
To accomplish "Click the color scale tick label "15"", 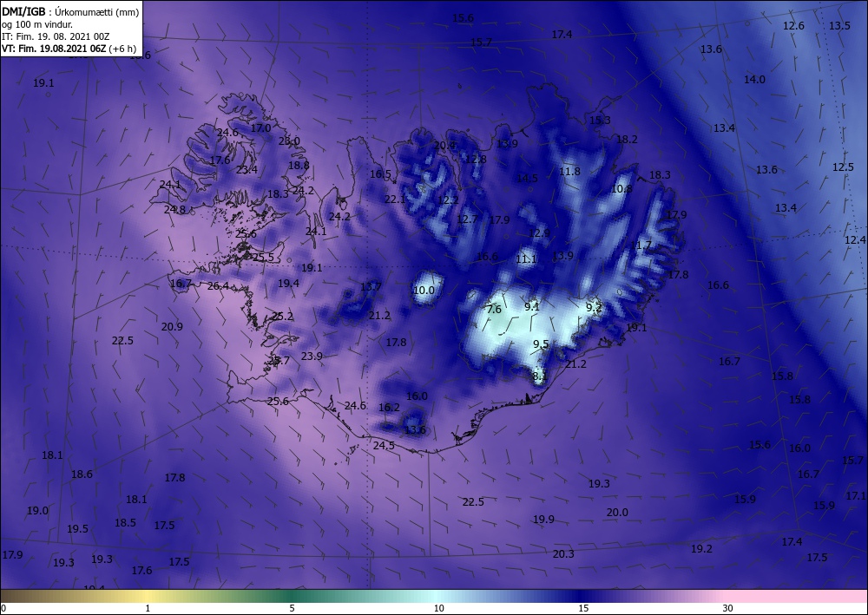I will click(x=583, y=609).
